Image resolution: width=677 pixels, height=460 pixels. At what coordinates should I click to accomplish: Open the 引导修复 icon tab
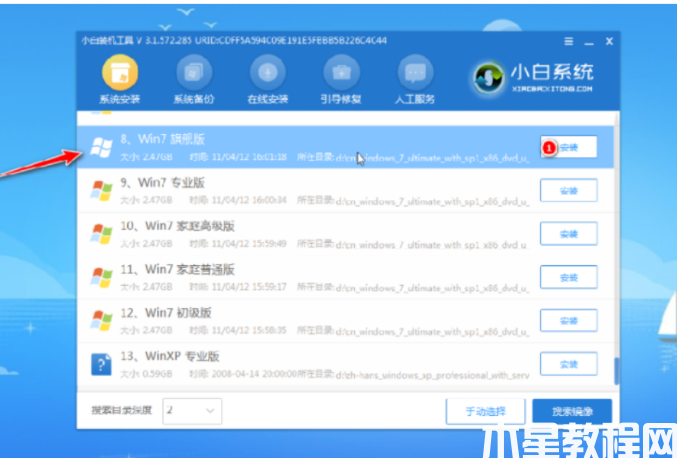[x=341, y=80]
